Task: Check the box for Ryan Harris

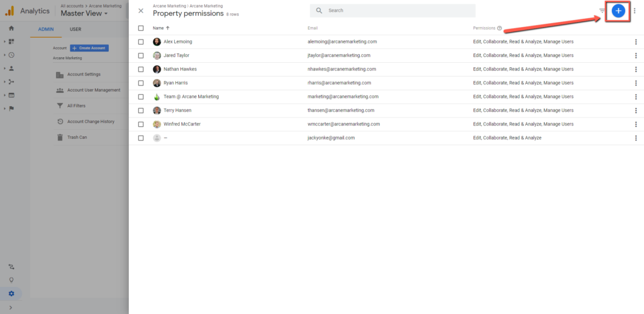Action: pos(141,83)
